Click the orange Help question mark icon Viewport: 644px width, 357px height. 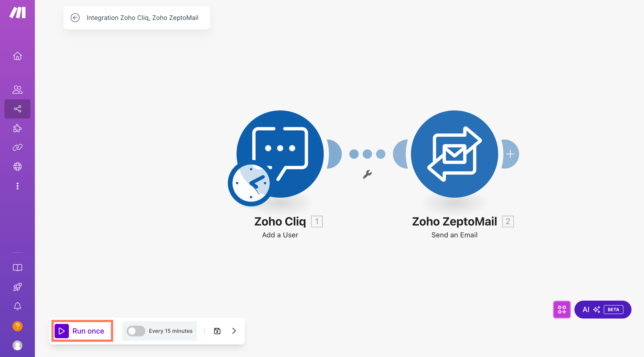17,326
